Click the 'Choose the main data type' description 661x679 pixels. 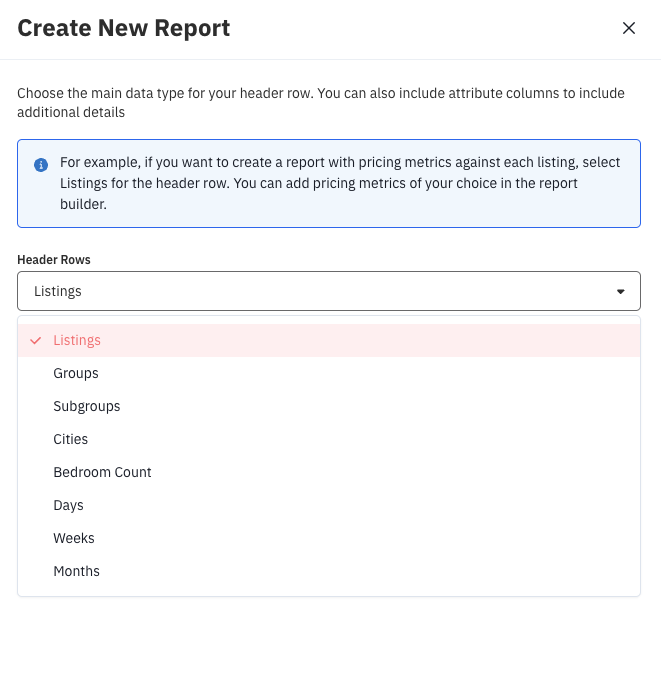click(320, 103)
